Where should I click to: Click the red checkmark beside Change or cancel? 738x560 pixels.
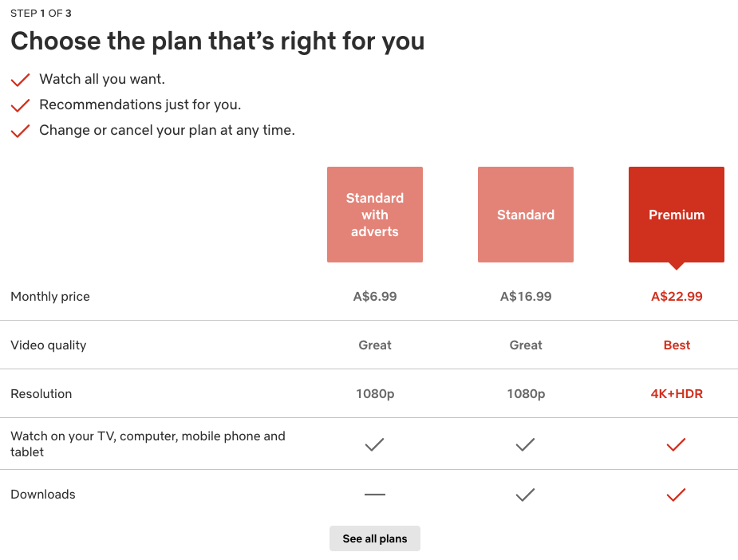[x=20, y=131]
